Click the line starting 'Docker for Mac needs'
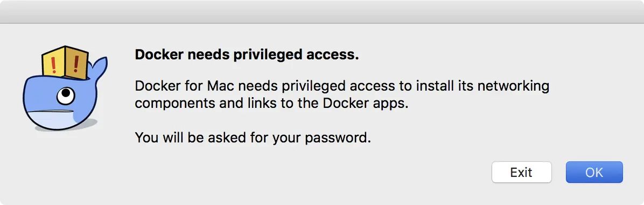The width and height of the screenshot is (644, 205). click(x=342, y=86)
